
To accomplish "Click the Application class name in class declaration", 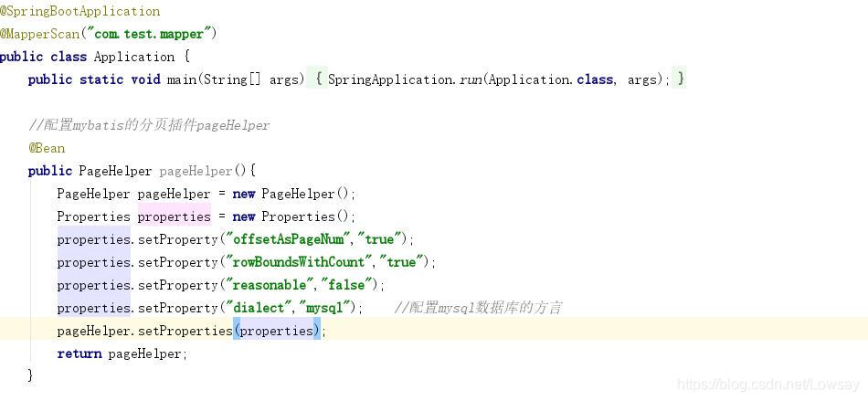I will click(134, 57).
